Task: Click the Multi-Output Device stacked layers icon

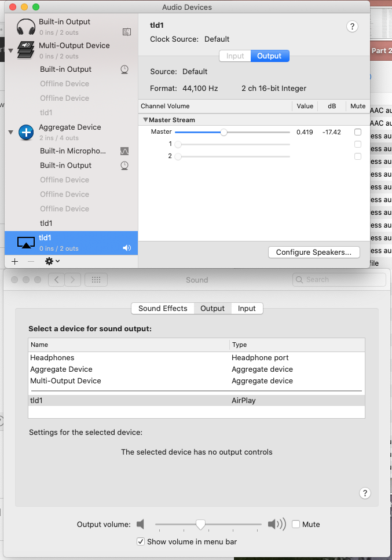Action: click(25, 50)
